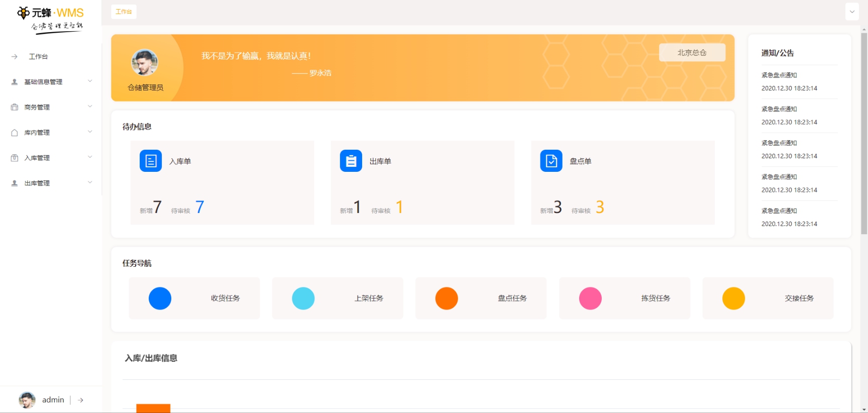The image size is (868, 413).
Task: Click the 库内管理 house icon
Action: point(15,133)
